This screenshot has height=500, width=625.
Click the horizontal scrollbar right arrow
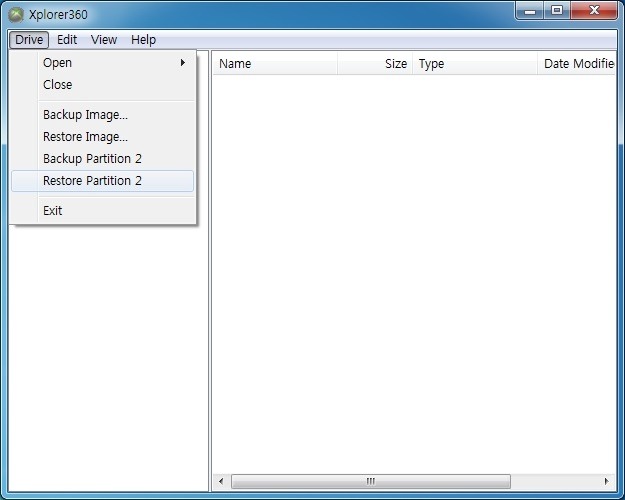pyautogui.click(x=607, y=481)
